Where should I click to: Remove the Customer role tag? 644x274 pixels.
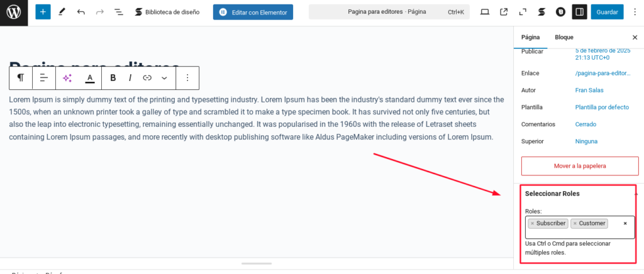click(575, 224)
